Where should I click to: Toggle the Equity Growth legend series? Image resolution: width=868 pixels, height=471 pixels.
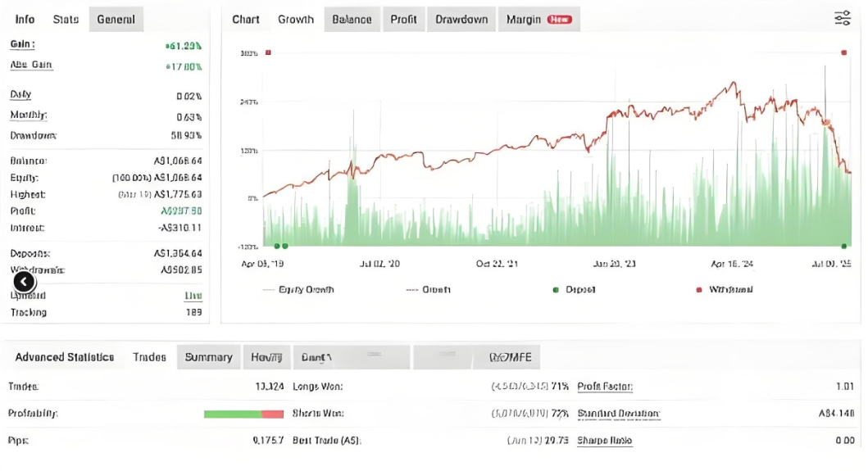299,289
